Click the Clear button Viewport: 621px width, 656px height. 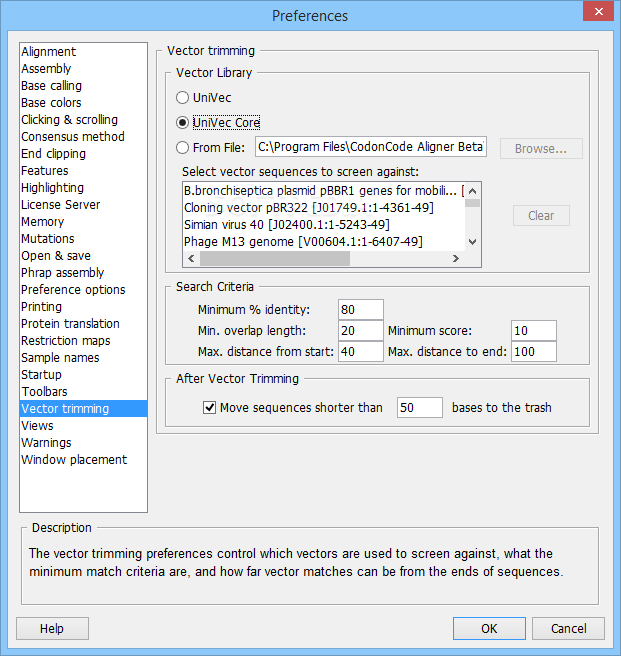[x=541, y=215]
